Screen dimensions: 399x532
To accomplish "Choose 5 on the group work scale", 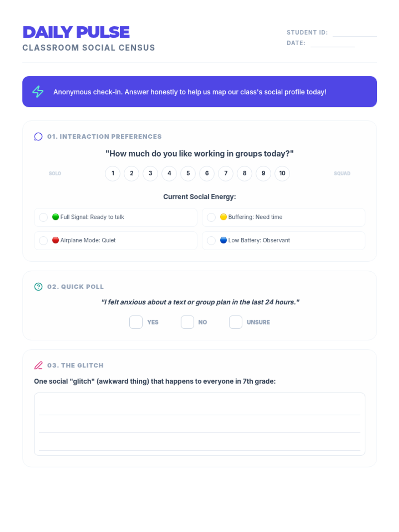I will point(188,173).
